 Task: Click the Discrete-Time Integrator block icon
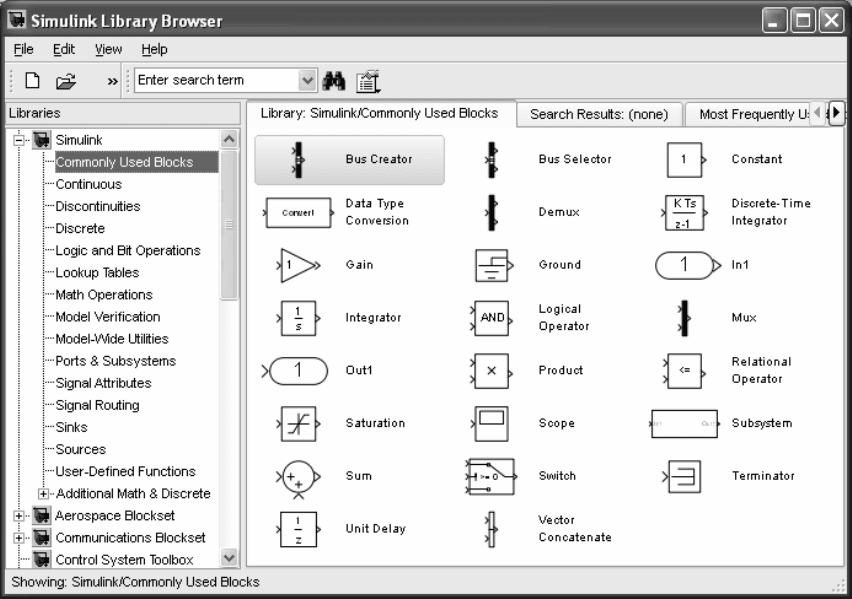[685, 213]
